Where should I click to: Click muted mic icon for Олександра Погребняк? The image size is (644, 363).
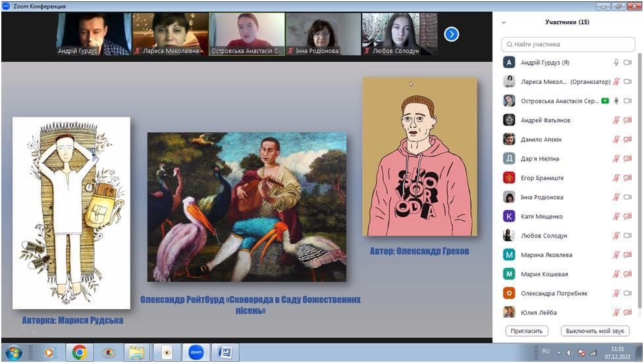point(616,293)
